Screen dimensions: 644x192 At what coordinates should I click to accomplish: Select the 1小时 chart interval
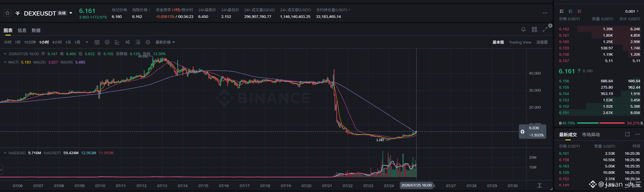(x=44, y=42)
